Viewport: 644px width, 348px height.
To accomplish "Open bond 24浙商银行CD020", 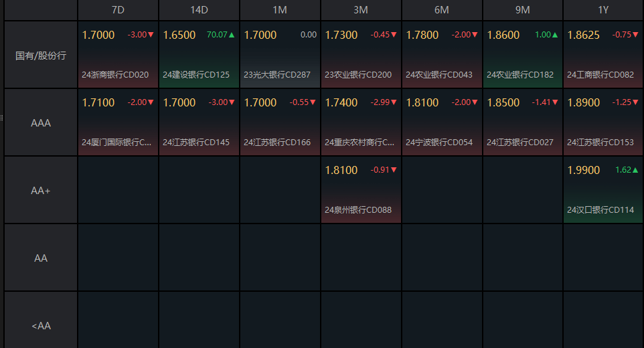I will (115, 75).
